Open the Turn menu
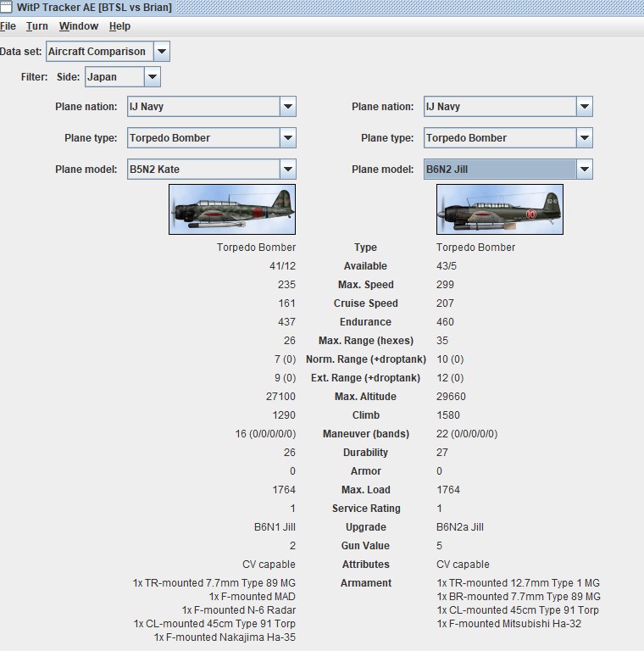The image size is (644, 651). 37,26
